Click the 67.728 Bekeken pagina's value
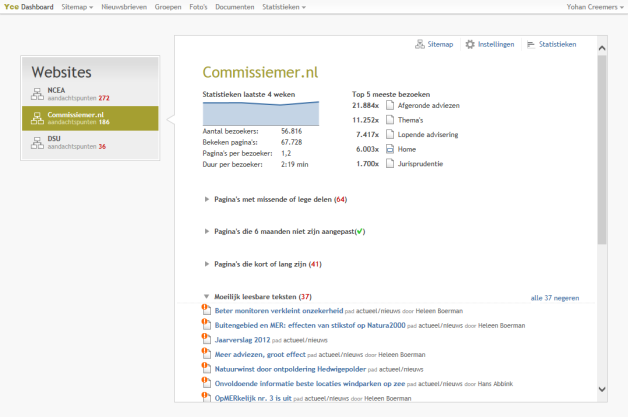628x417 pixels. (292, 142)
